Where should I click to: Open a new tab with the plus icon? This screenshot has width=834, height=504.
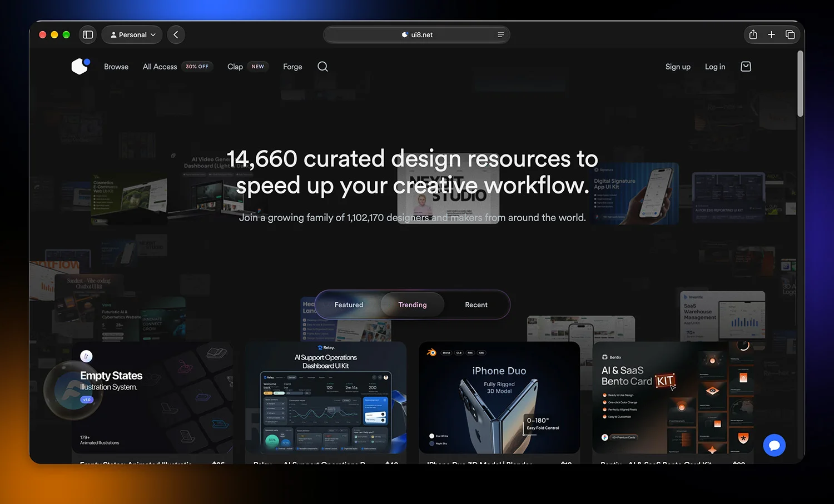point(771,34)
